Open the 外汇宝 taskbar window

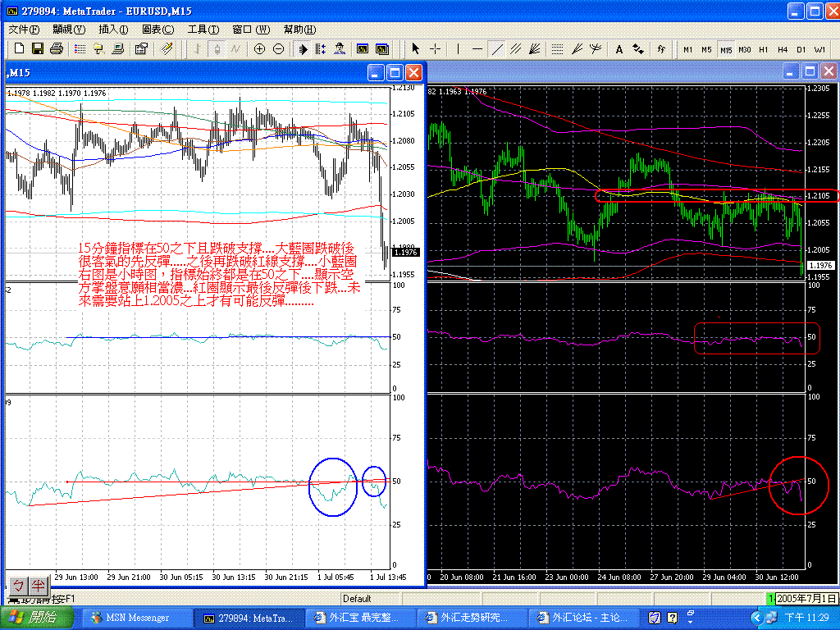point(361,619)
